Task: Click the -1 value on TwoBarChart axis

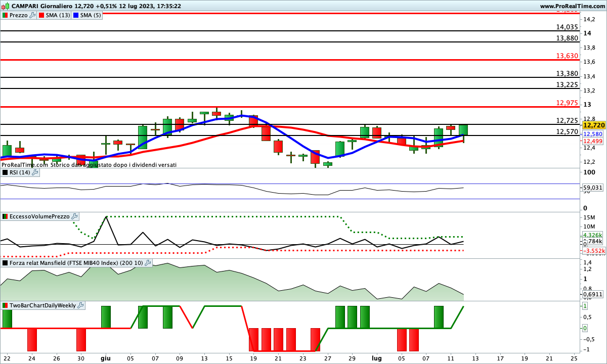Action: point(587,350)
